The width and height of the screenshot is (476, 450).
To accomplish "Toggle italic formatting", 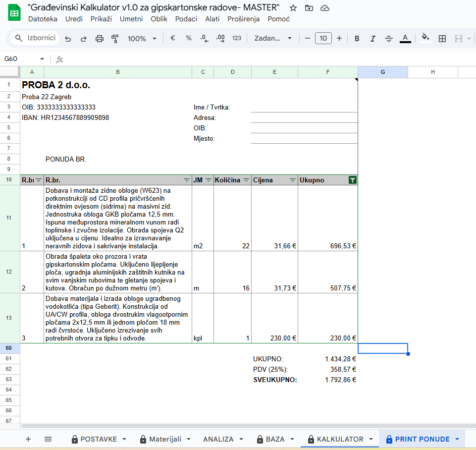I will point(372,39).
